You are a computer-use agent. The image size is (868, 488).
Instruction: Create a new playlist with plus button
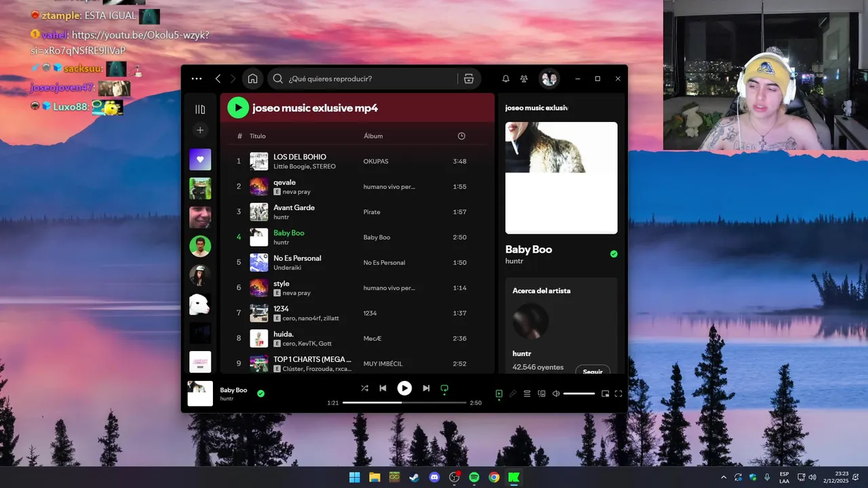(200, 130)
